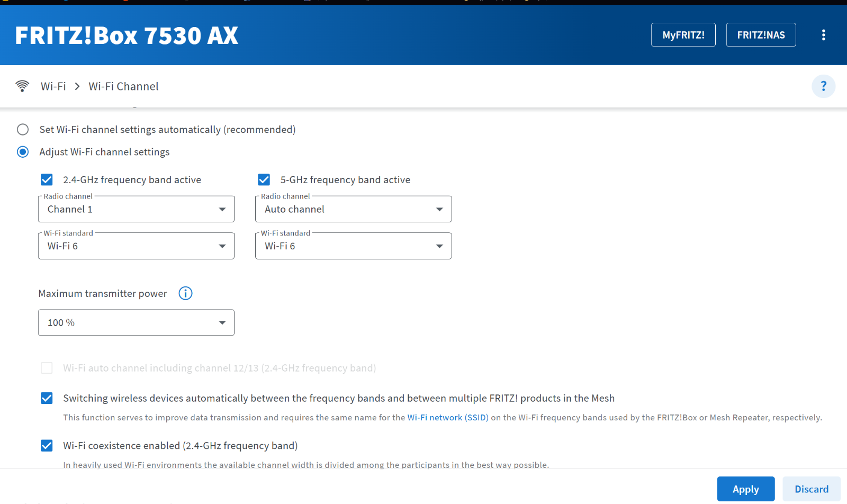Open MyFRITZ! page

tap(683, 35)
